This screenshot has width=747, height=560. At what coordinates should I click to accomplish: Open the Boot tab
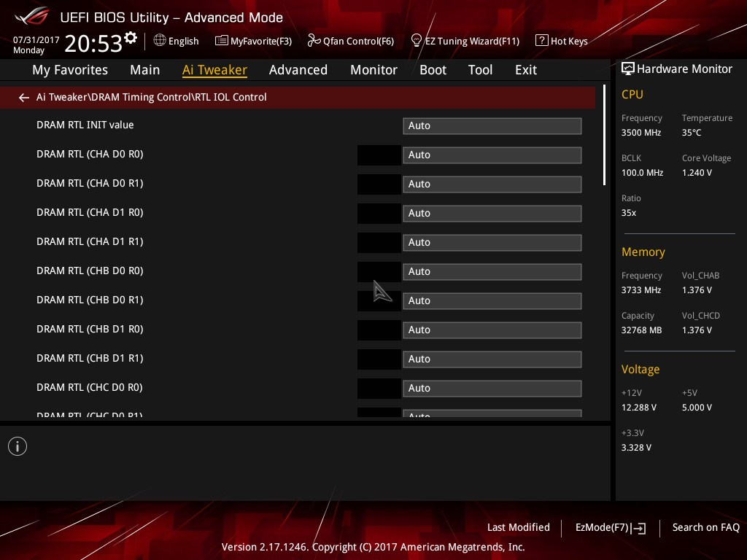(433, 70)
